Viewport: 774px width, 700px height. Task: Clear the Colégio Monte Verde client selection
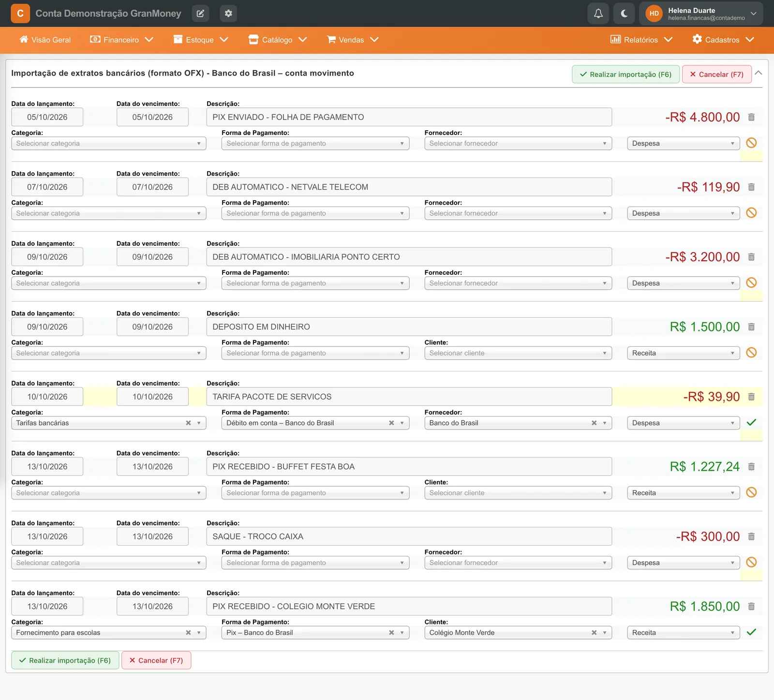click(x=594, y=633)
